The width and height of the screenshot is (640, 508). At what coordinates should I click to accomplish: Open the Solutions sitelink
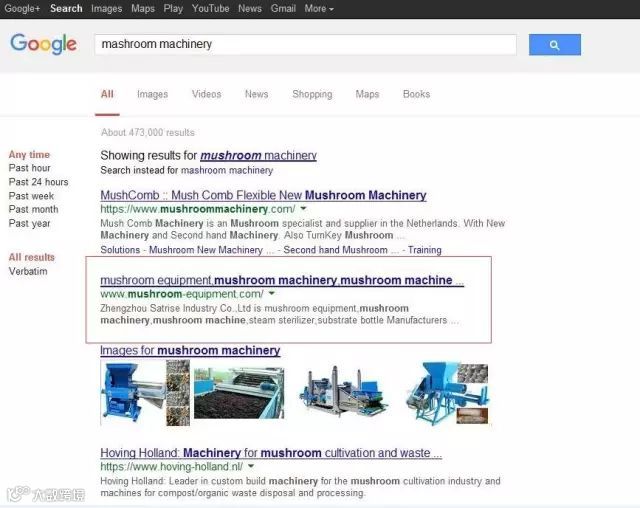tap(120, 250)
